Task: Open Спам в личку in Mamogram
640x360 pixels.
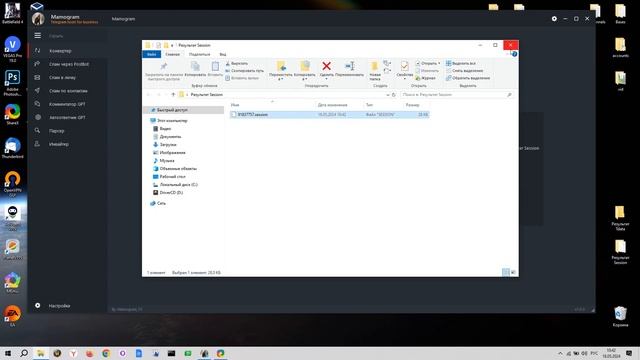Action: click(x=62, y=78)
